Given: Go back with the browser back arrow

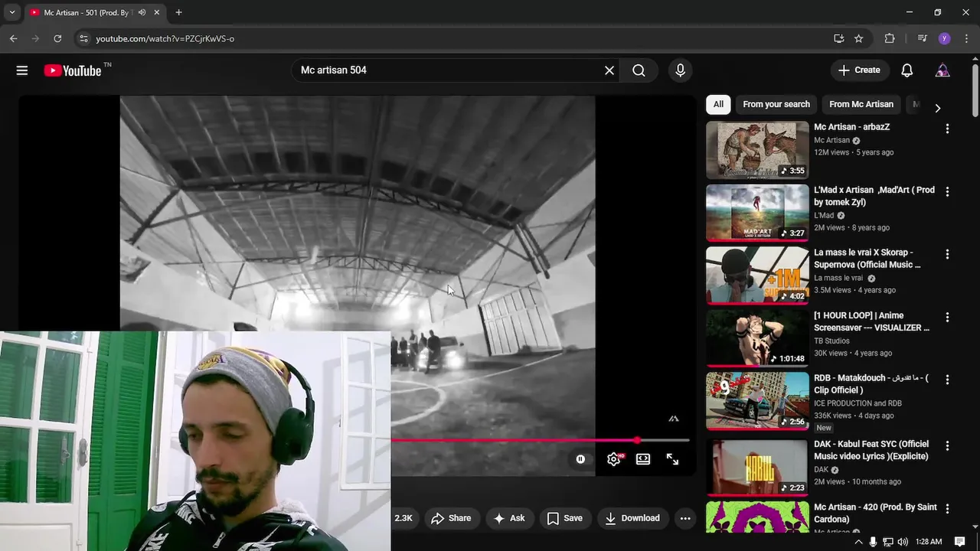Looking at the screenshot, I should click(x=13, y=38).
